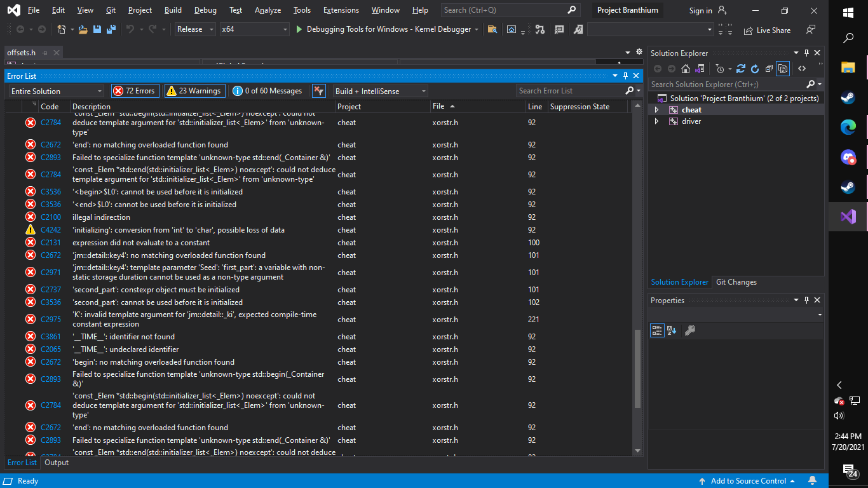This screenshot has width=868, height=488.
Task: Click the Search Error List field
Action: (569, 91)
